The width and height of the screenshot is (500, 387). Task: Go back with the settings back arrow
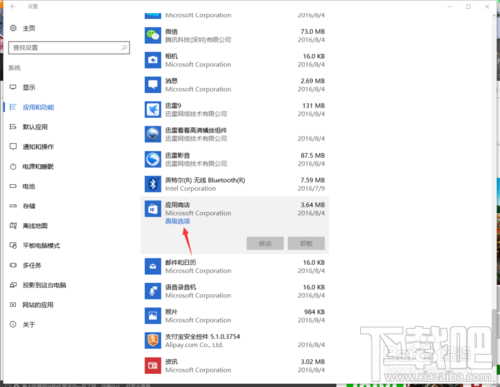(13, 6)
